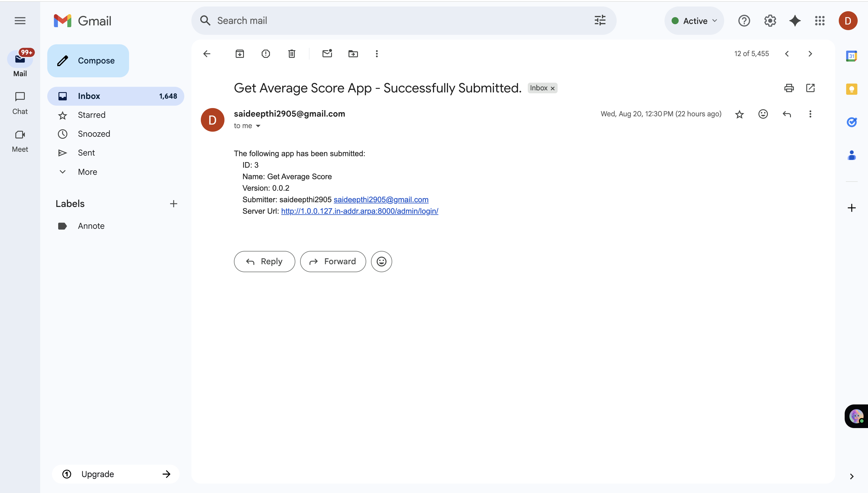Click the Reply button below the message
The width and height of the screenshot is (868, 493).
[264, 261]
